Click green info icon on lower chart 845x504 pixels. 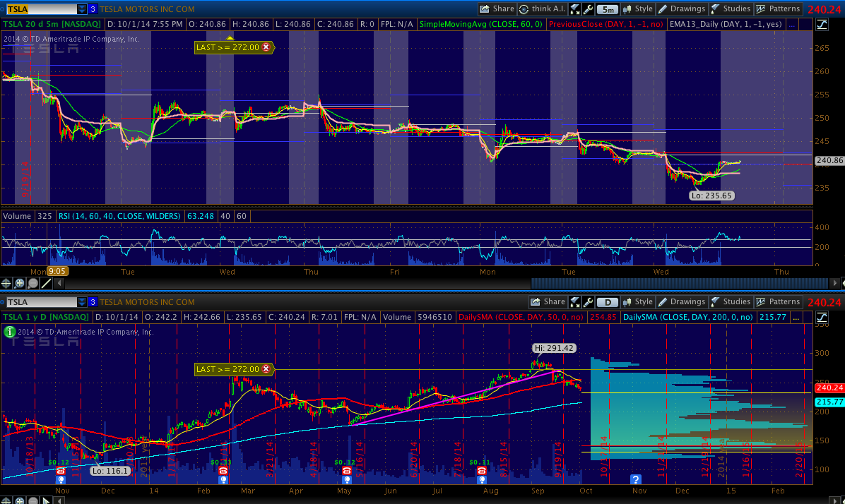pos(9,331)
